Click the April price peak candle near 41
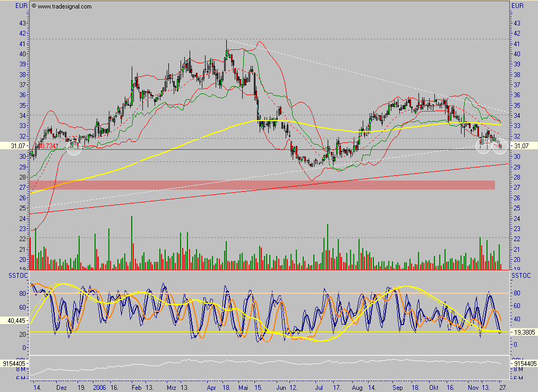The height and width of the screenshot is (392, 538). 226,49
